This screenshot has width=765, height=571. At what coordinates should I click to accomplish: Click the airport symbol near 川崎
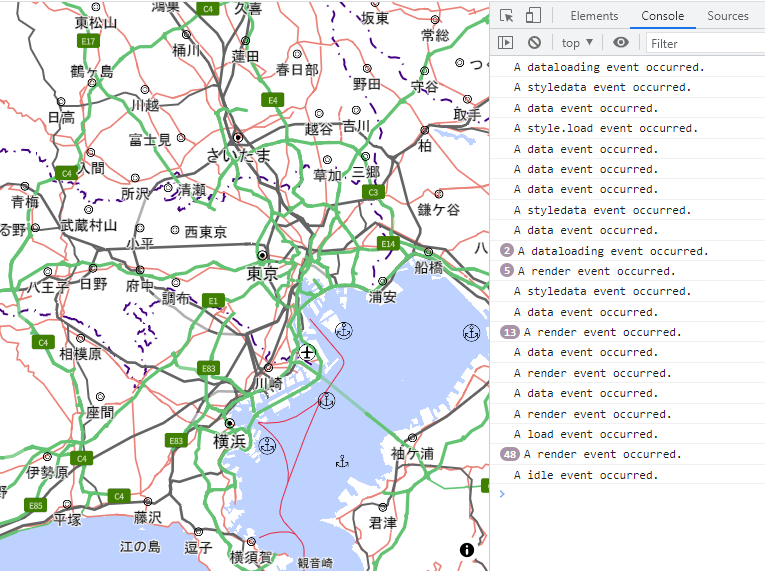click(x=307, y=351)
